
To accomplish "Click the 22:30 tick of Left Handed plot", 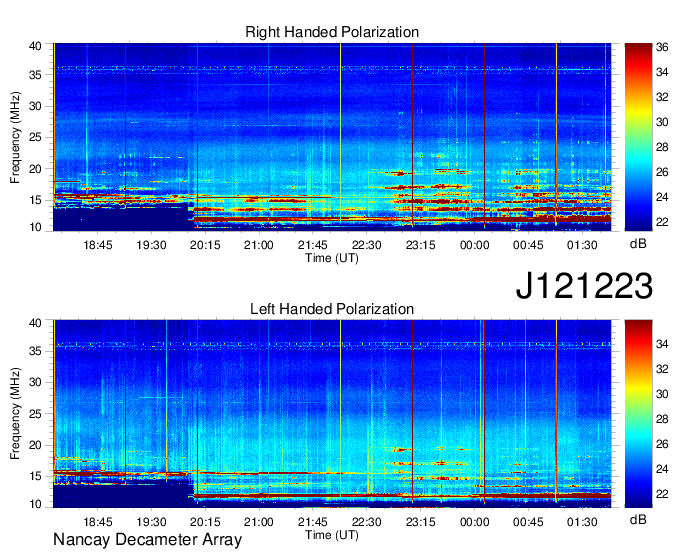I will point(366,522).
